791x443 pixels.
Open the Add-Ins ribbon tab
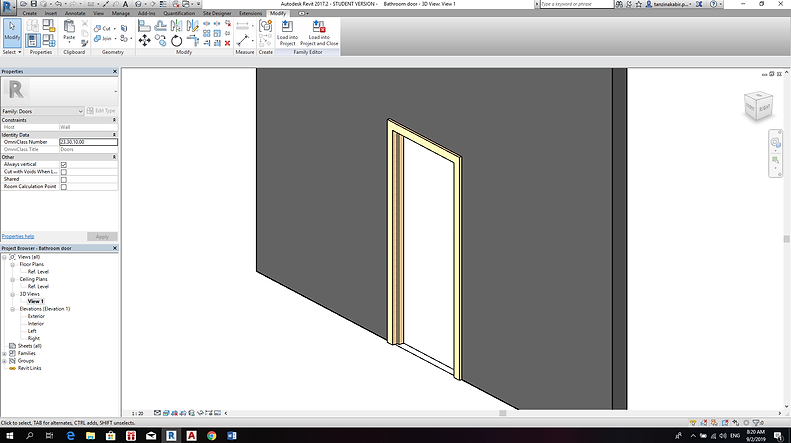(147, 13)
